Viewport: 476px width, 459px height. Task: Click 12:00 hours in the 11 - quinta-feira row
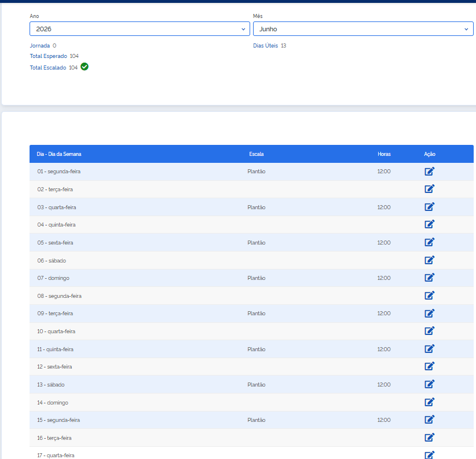[x=384, y=349]
